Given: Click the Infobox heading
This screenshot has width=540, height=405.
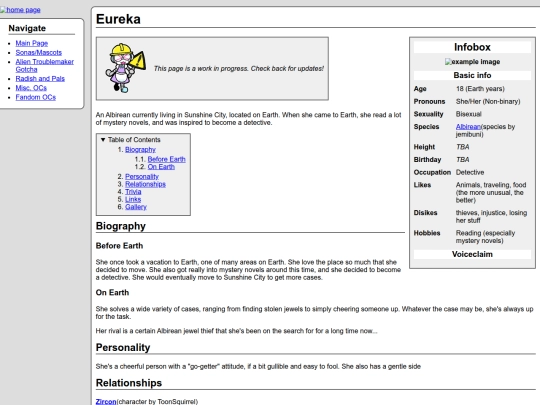Looking at the screenshot, I should 472,47.
